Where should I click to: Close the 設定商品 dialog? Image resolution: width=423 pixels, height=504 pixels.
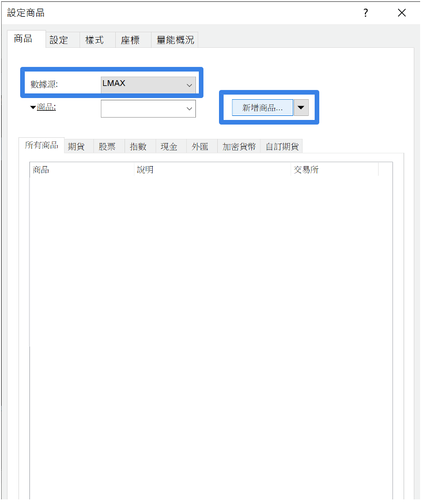(x=402, y=13)
